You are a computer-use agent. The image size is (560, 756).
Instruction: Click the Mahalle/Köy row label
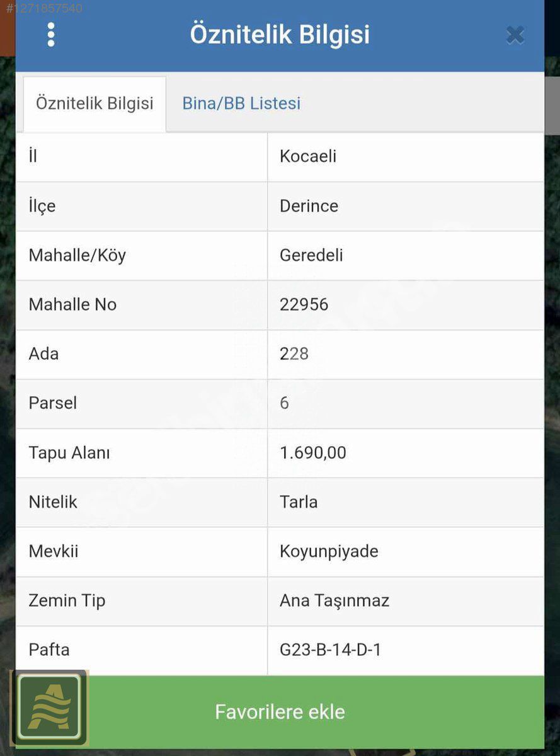77,255
